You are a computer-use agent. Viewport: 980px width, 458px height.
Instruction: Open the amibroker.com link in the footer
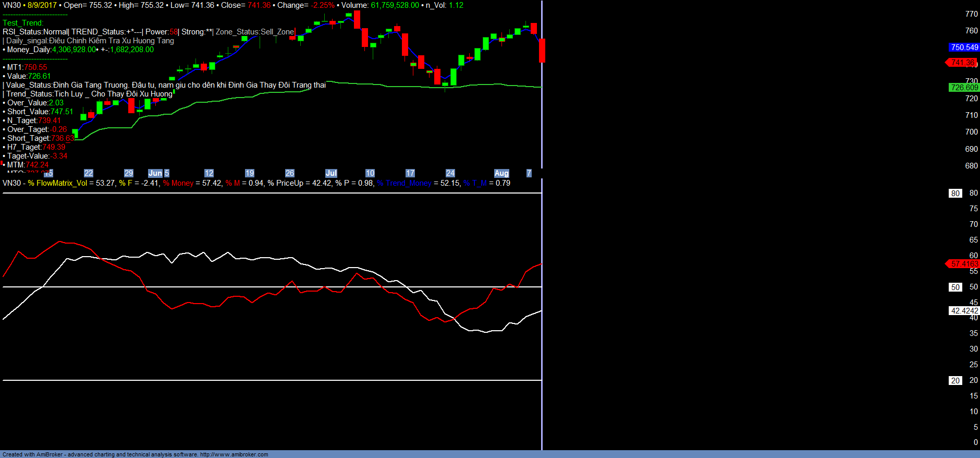pos(234,454)
